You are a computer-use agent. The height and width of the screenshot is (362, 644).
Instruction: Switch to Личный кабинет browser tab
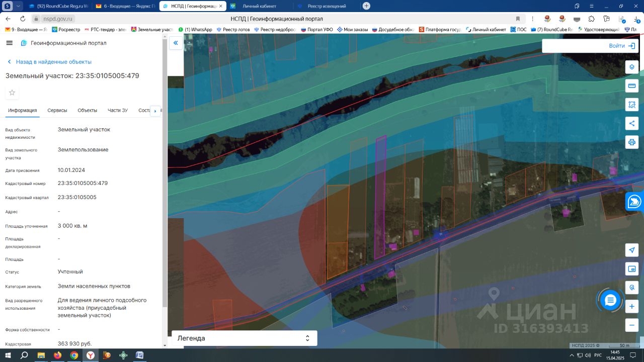coord(259,6)
